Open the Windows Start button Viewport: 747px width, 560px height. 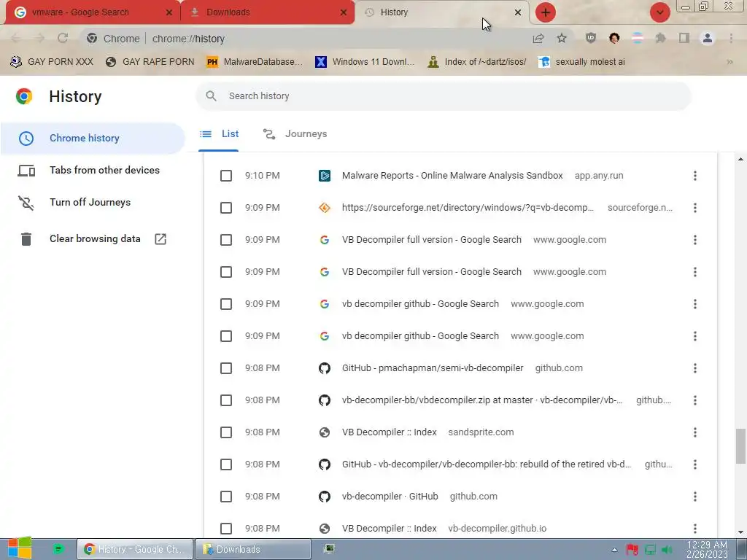point(20,548)
